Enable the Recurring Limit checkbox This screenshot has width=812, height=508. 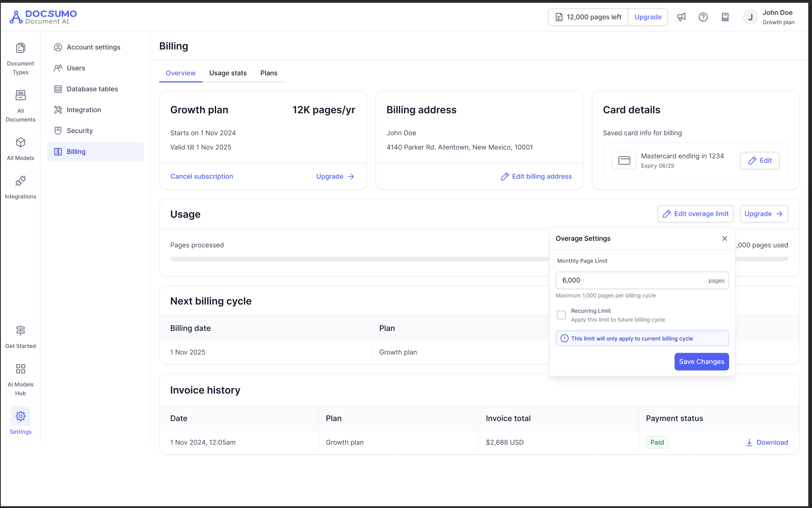[561, 315]
